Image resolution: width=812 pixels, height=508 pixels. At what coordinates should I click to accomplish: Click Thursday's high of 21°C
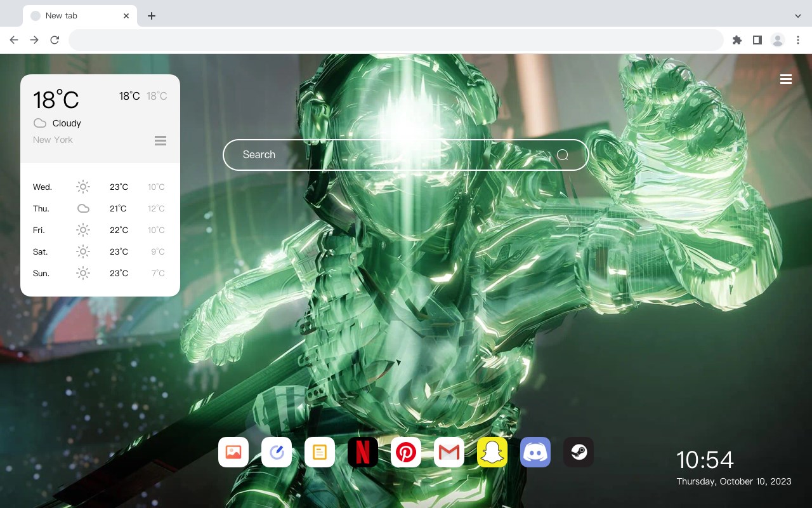pos(118,208)
